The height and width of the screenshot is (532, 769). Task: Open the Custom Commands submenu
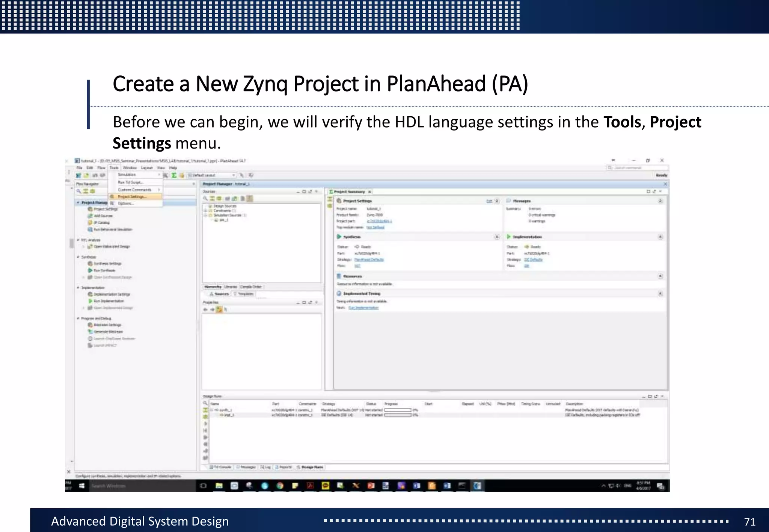[135, 190]
